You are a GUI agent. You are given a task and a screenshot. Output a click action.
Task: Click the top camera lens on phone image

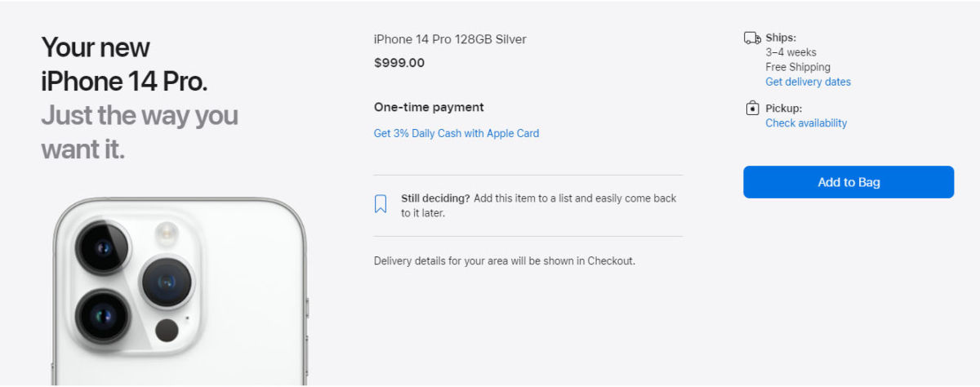pyautogui.click(x=102, y=247)
